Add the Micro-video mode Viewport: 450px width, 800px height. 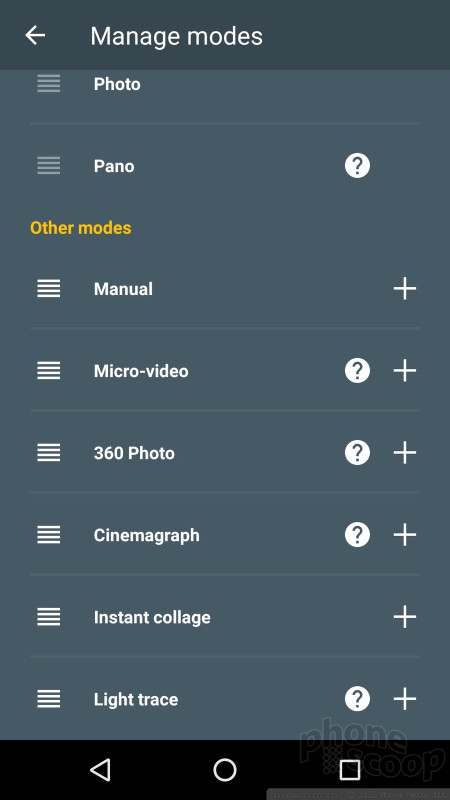(405, 370)
